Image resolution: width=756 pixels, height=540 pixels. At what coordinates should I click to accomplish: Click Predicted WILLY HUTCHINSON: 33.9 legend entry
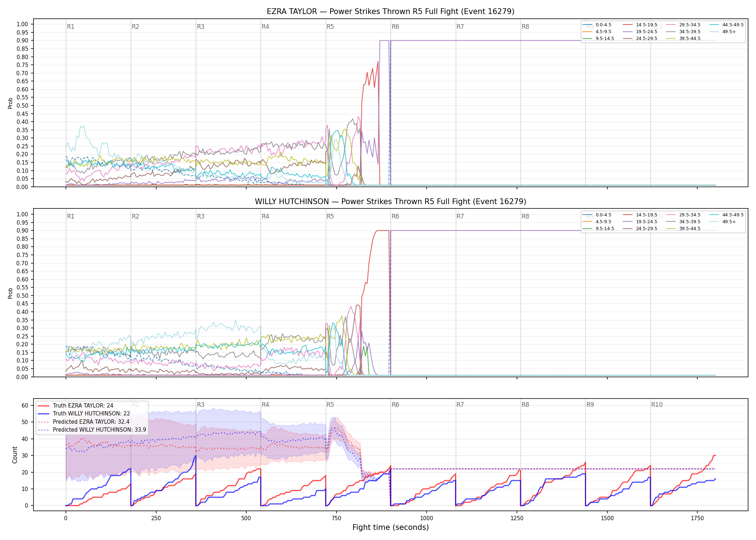point(92,429)
